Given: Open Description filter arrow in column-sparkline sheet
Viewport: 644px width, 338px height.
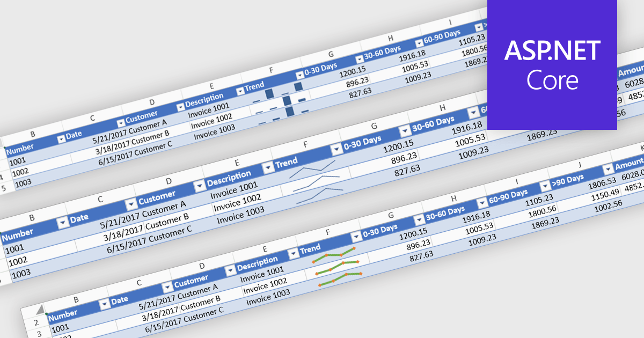Looking at the screenshot, I should [x=239, y=91].
